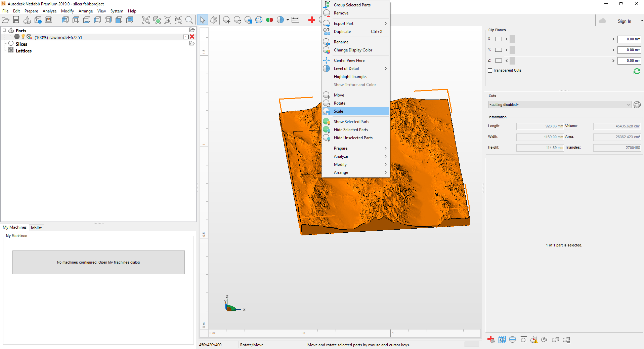Switch to the Joblist tab
The image size is (644, 349).
tap(36, 228)
